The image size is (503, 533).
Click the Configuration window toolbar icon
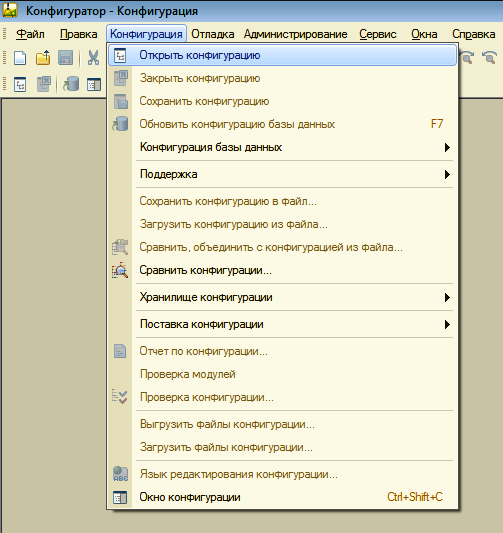point(93,84)
